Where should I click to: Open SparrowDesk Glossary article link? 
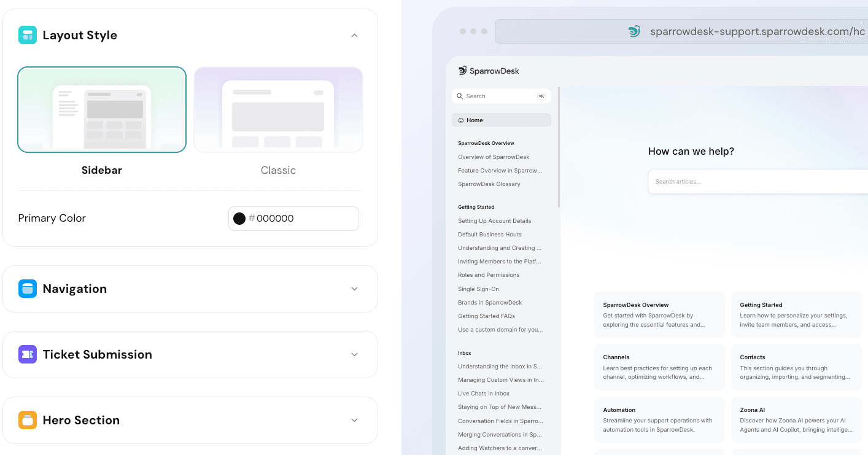point(489,184)
